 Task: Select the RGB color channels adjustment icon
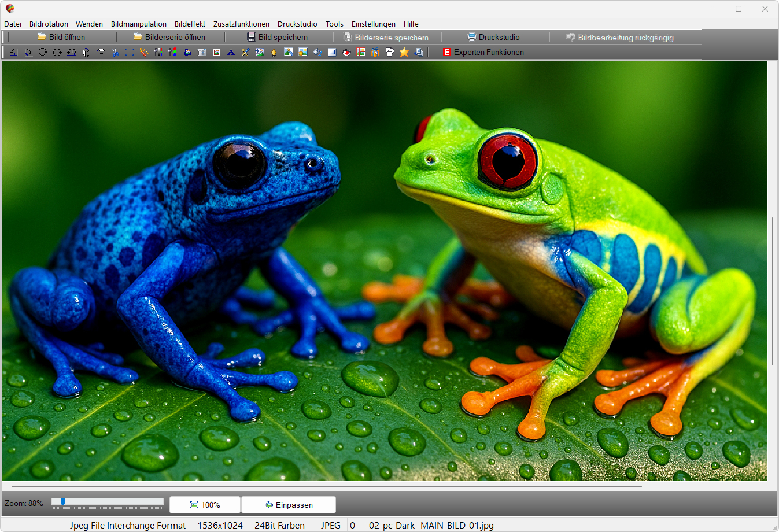[173, 52]
